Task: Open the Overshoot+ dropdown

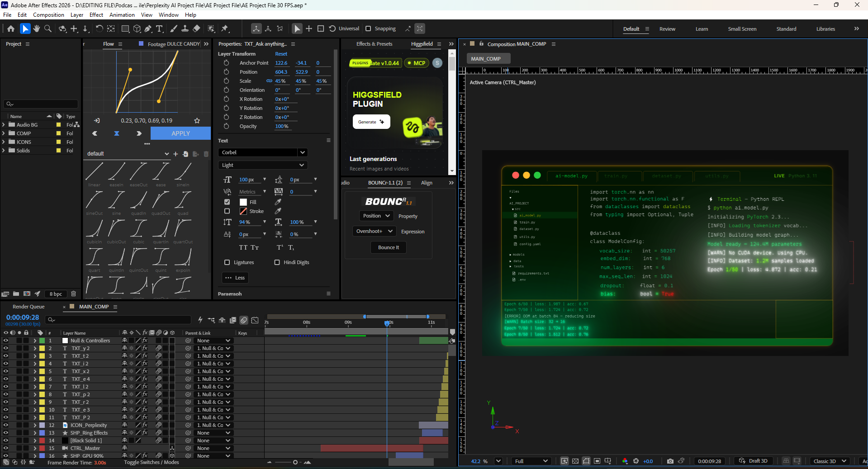Action: (374, 231)
